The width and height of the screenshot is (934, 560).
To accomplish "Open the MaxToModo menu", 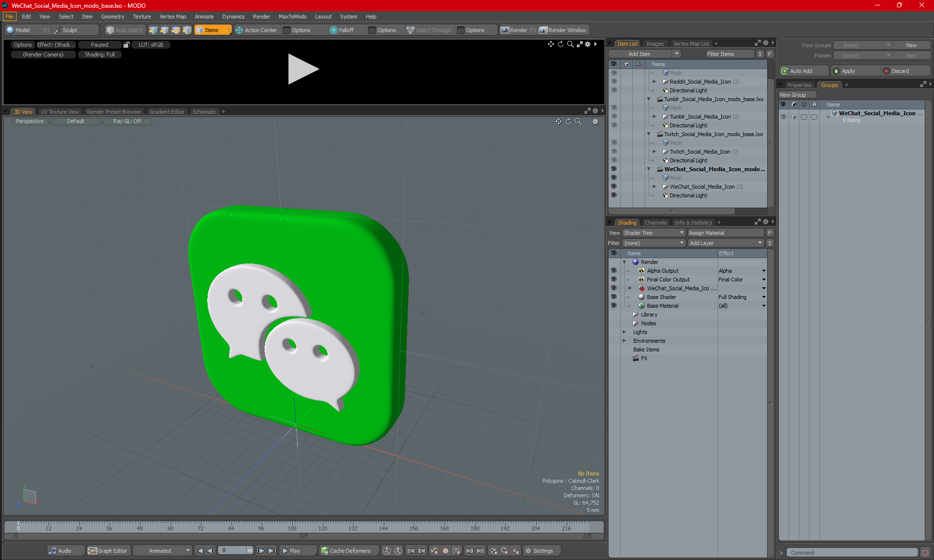I will [x=292, y=17].
